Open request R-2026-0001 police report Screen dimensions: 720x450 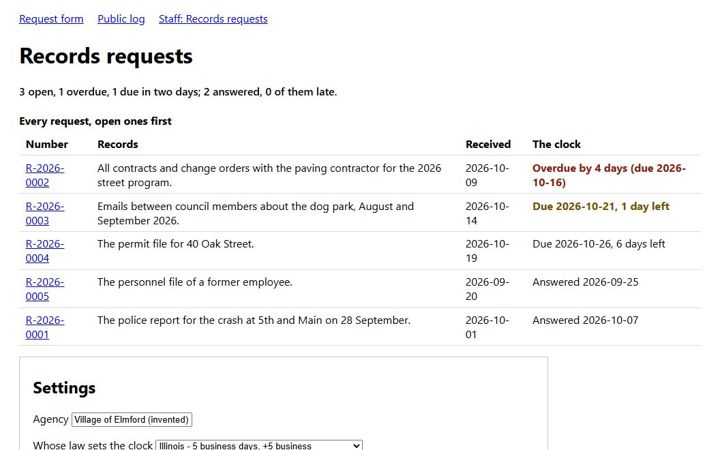[45, 327]
